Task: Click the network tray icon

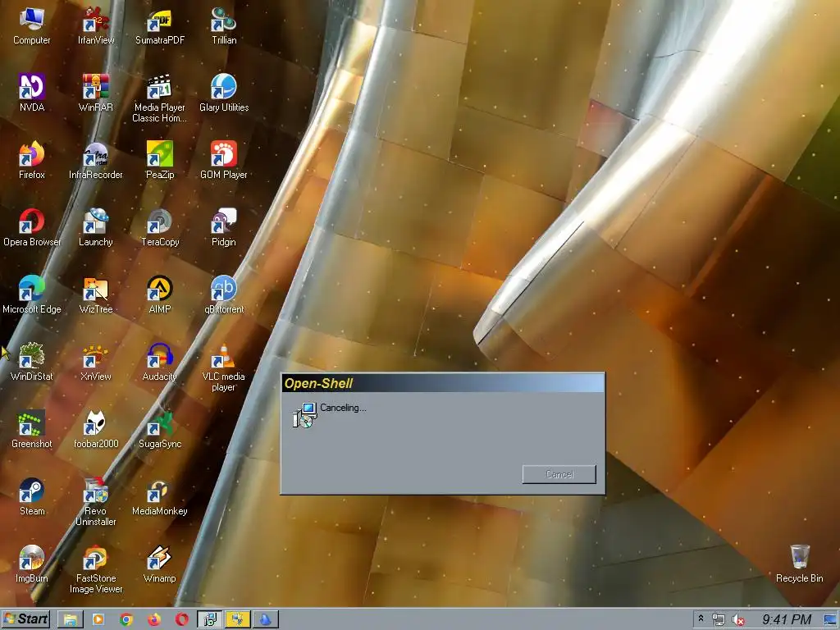Action: [x=719, y=620]
